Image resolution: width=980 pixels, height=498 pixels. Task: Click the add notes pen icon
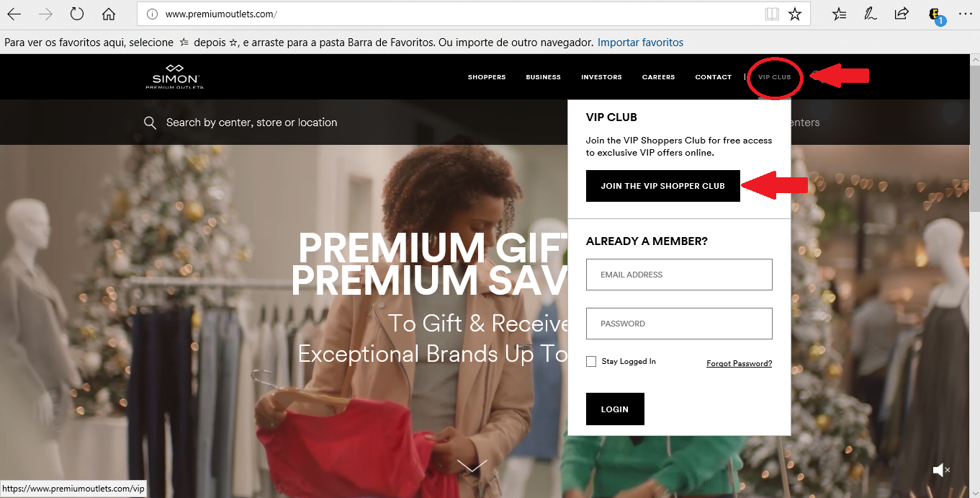(871, 14)
